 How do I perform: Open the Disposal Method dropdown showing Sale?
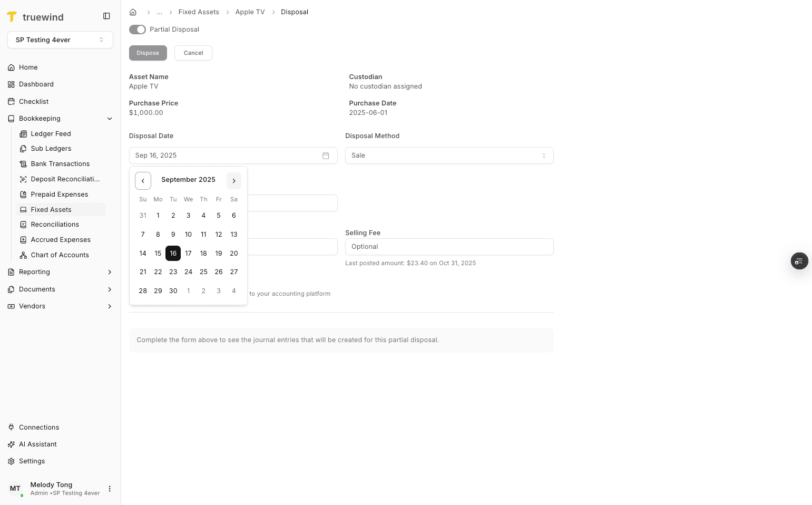click(449, 155)
